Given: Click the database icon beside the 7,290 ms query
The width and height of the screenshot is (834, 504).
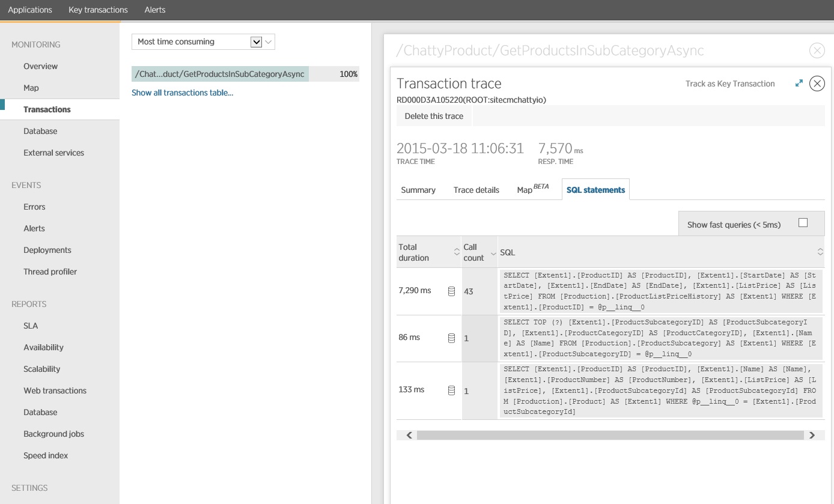Looking at the screenshot, I should pyautogui.click(x=451, y=290).
